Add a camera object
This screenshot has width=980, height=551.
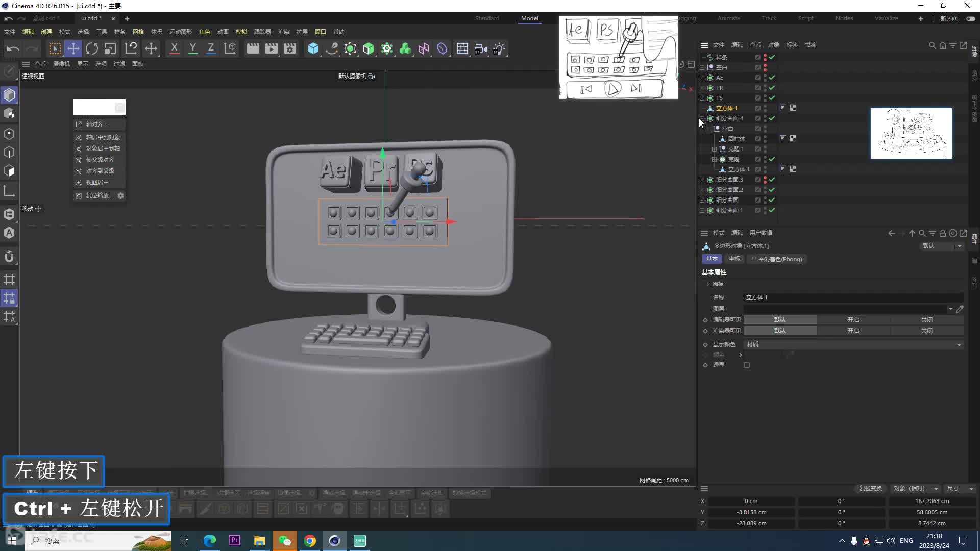click(480, 49)
